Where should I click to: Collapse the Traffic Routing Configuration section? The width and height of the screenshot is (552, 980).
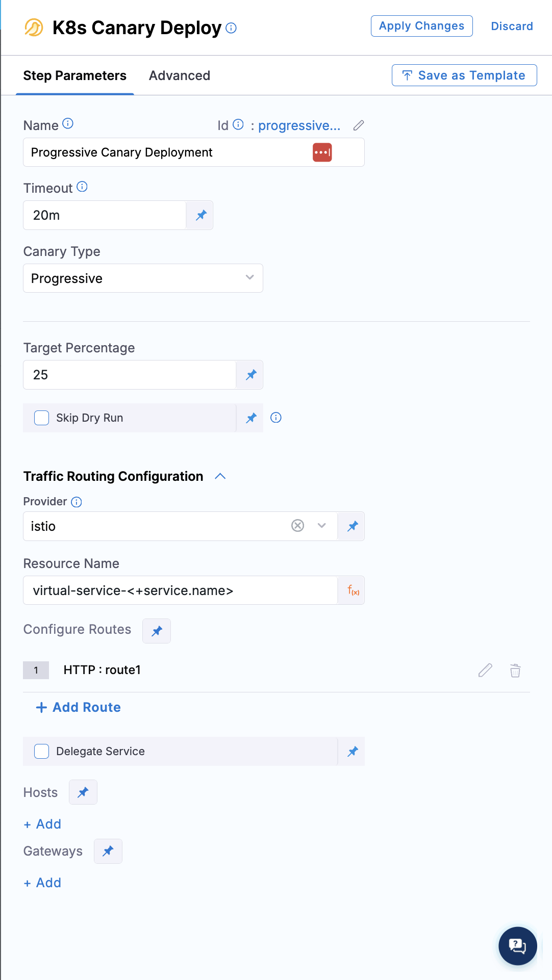220,476
